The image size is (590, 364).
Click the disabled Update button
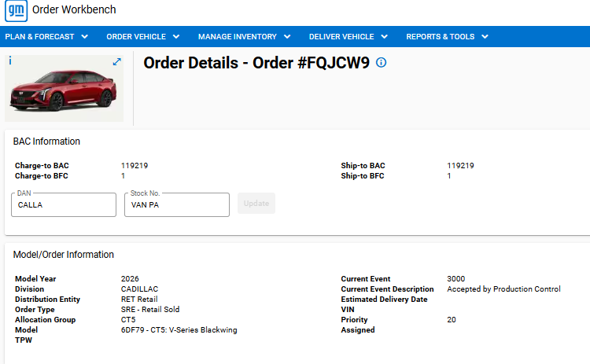[x=256, y=204]
